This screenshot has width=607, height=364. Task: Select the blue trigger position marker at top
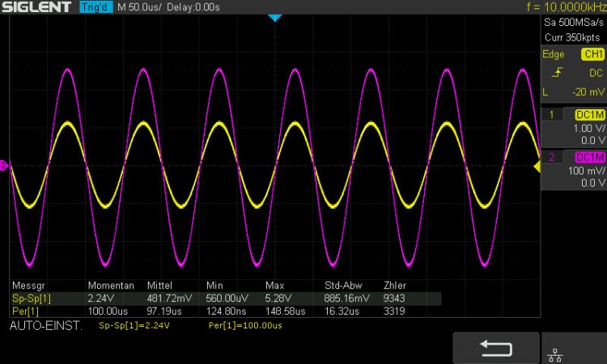(x=274, y=18)
